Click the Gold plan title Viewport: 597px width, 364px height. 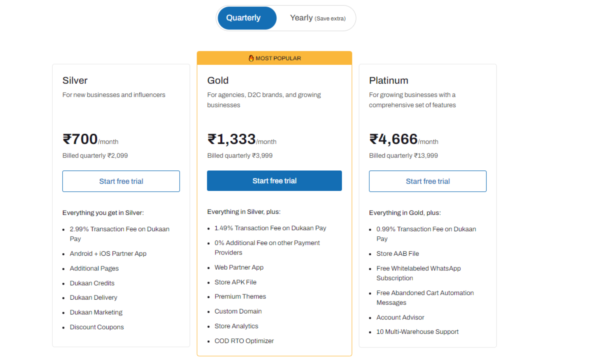[218, 80]
